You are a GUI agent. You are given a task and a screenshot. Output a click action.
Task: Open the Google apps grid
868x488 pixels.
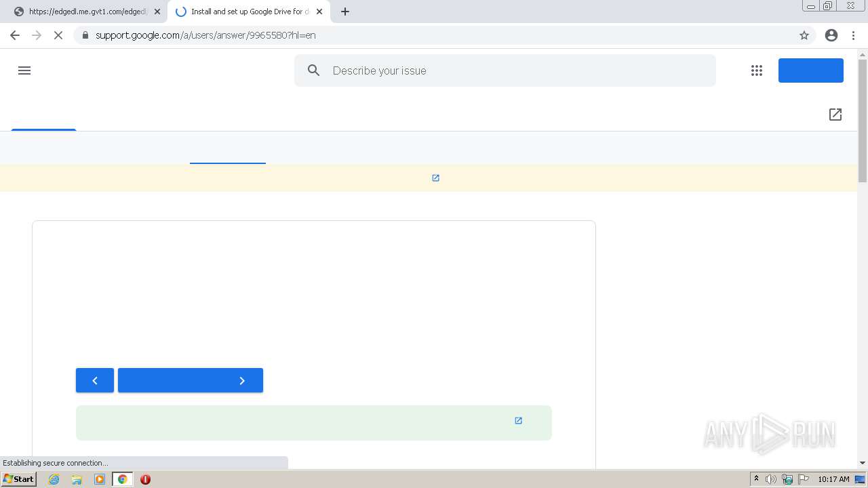pos(757,70)
